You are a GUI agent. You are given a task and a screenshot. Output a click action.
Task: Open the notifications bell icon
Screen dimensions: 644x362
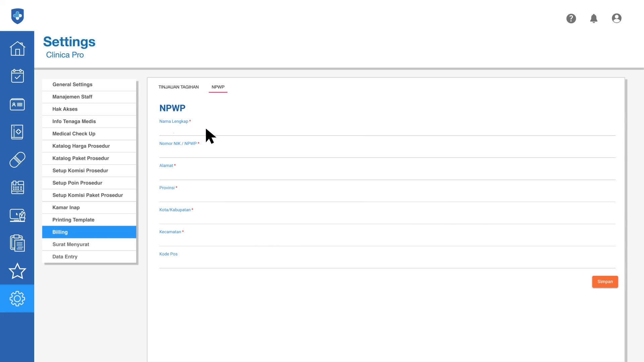(x=594, y=18)
